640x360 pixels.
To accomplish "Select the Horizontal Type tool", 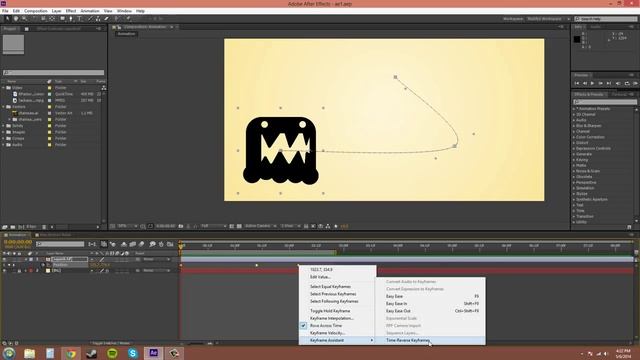I will [80, 18].
